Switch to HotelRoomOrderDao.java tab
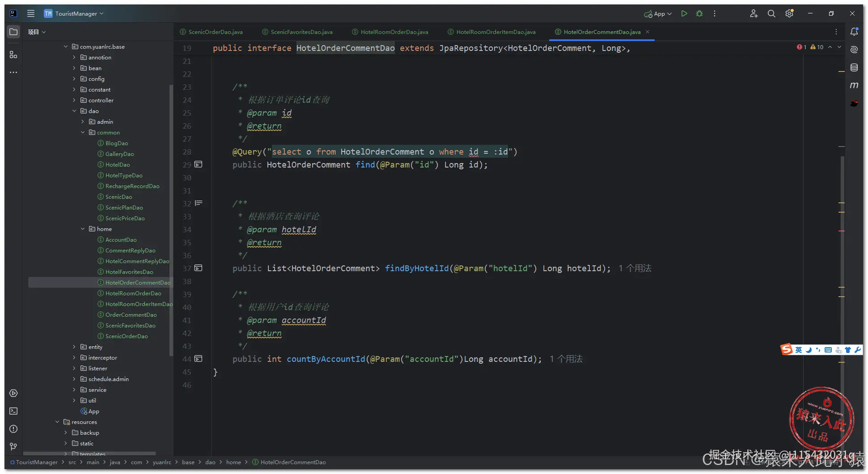The height and width of the screenshot is (474, 868). click(x=390, y=32)
